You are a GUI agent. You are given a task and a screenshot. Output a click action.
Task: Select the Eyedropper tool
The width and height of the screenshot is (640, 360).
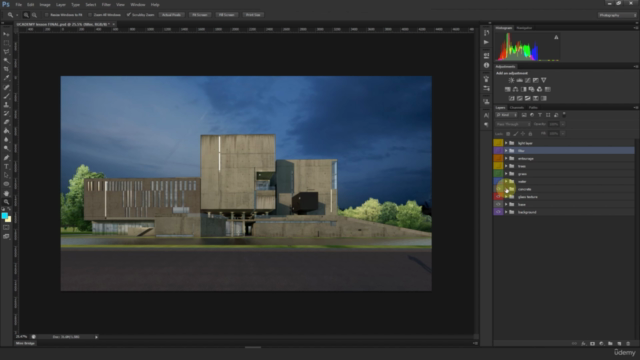click(6, 78)
